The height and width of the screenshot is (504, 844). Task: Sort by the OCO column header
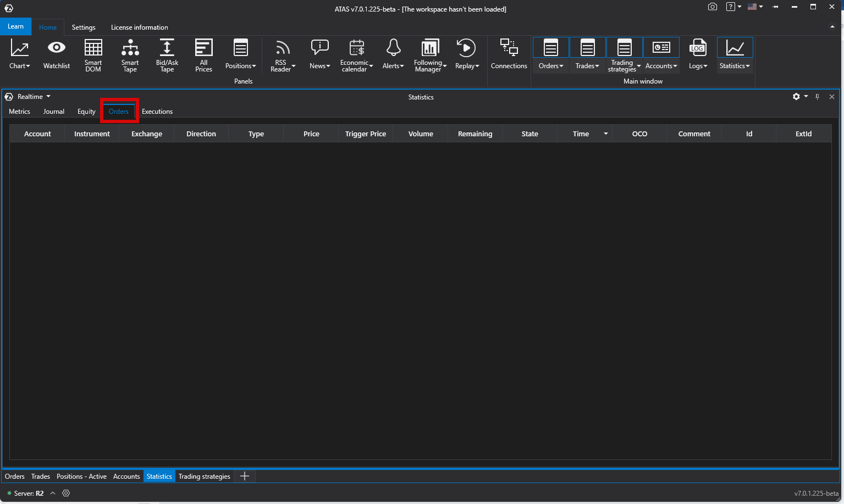coord(639,134)
